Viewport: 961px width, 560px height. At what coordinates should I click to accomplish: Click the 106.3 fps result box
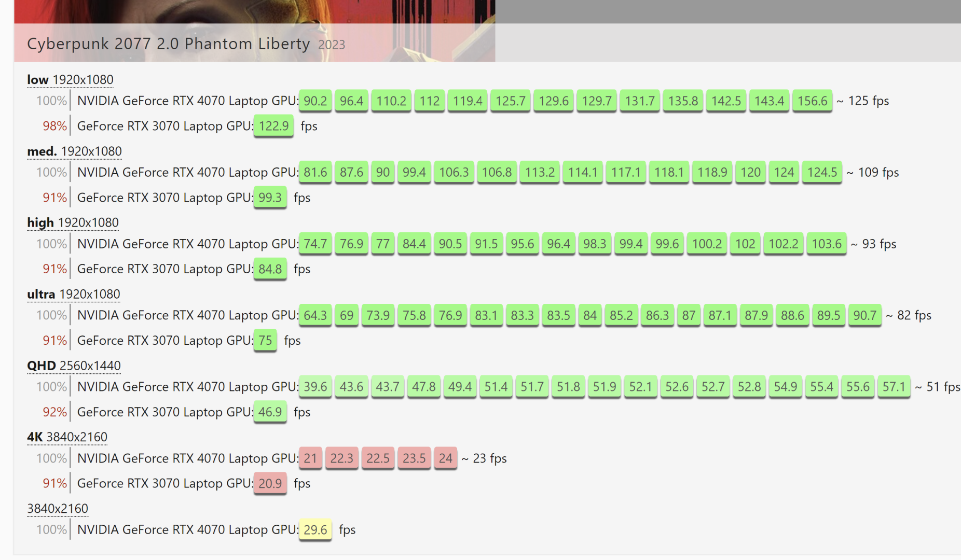(454, 172)
